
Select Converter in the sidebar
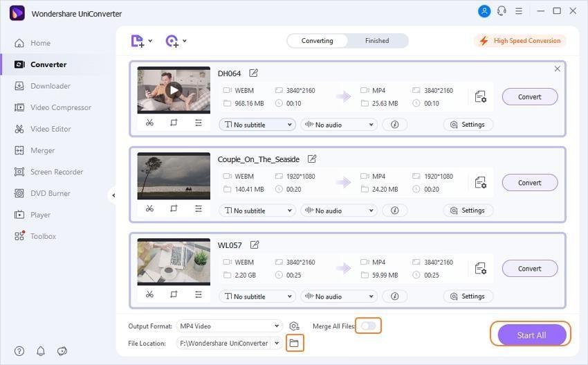click(x=41, y=64)
